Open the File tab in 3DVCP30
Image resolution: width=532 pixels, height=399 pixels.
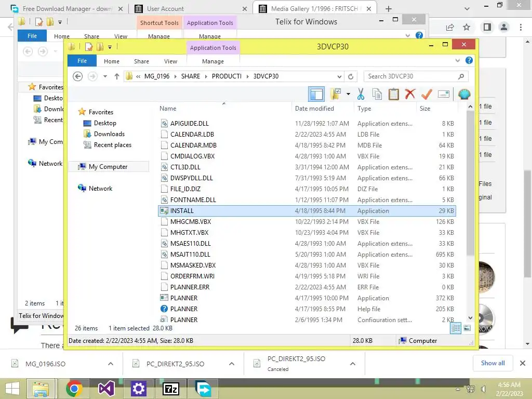82,61
